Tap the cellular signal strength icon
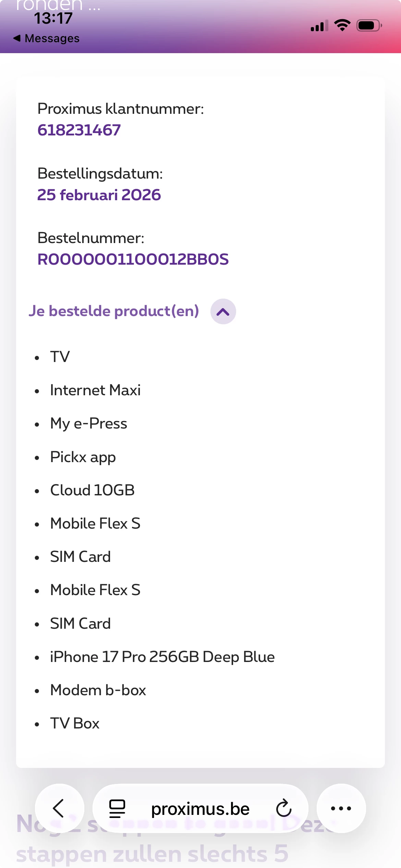 point(319,26)
